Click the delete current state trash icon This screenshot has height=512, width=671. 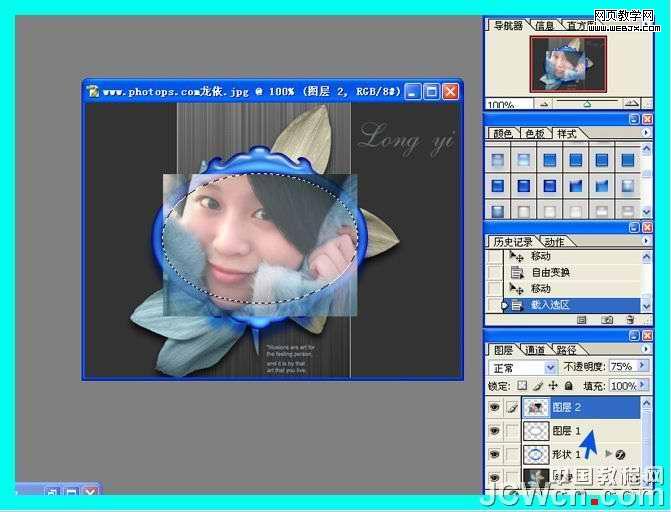(629, 320)
